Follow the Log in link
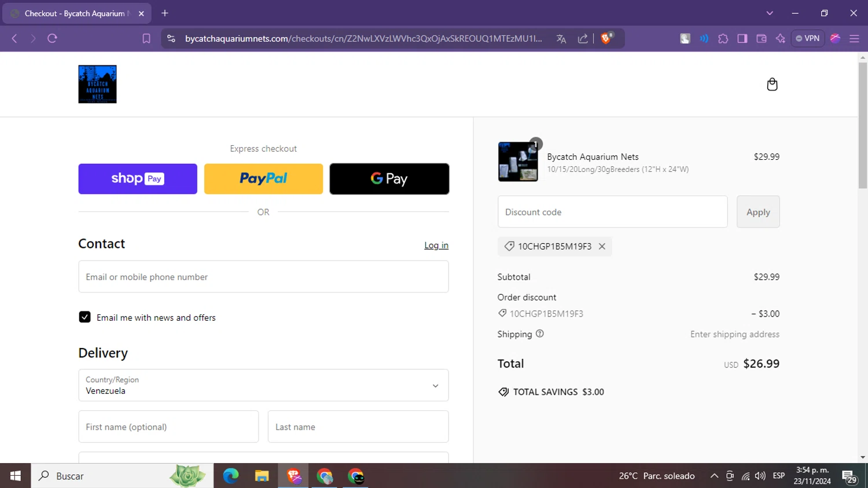The height and width of the screenshot is (488, 868). point(436,245)
